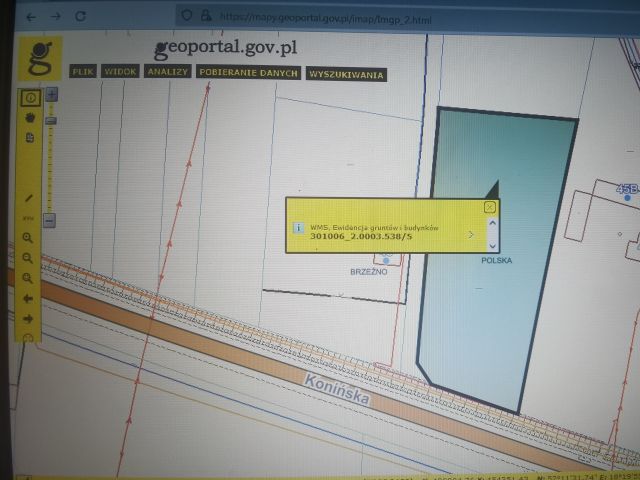
Task: Select the zoom out magnifier tool
Action: pos(28,258)
